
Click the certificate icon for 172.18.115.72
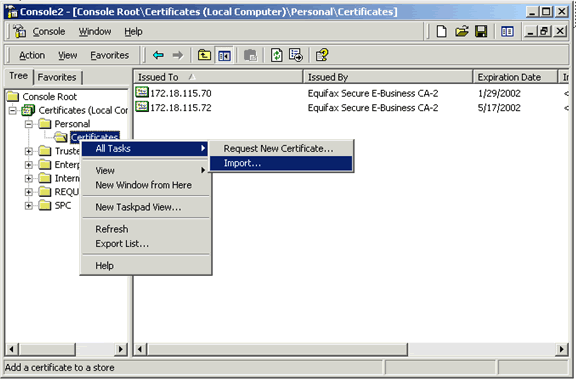(141, 107)
